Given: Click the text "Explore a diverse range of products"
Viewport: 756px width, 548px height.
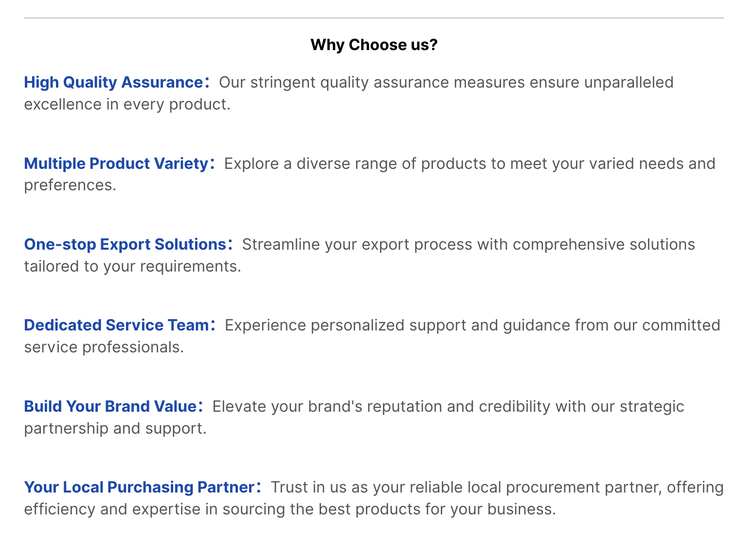Looking at the screenshot, I should tap(355, 164).
